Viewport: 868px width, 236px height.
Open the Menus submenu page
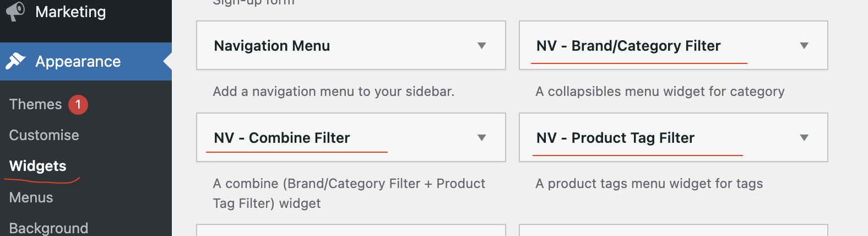[x=31, y=197]
